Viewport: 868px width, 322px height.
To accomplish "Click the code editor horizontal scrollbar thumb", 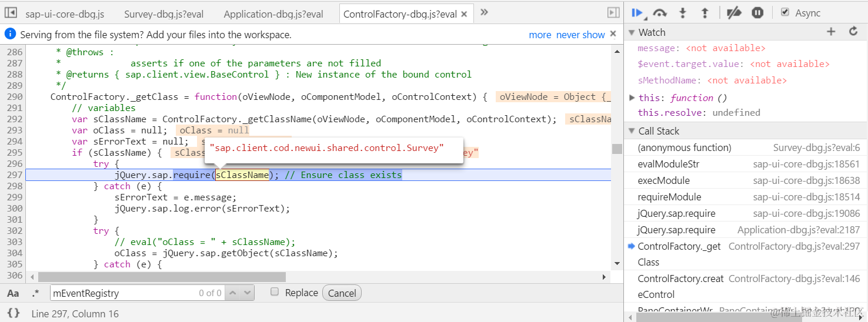I will coord(162,277).
